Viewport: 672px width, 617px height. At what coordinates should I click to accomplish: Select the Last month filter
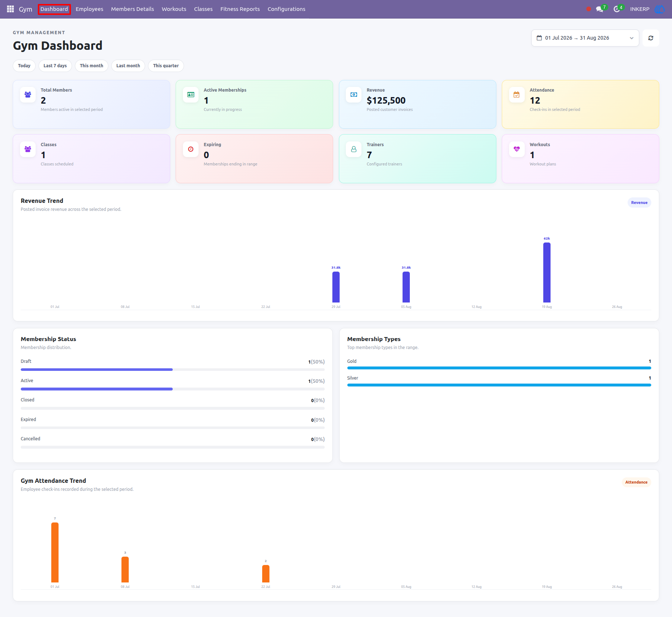click(x=128, y=66)
